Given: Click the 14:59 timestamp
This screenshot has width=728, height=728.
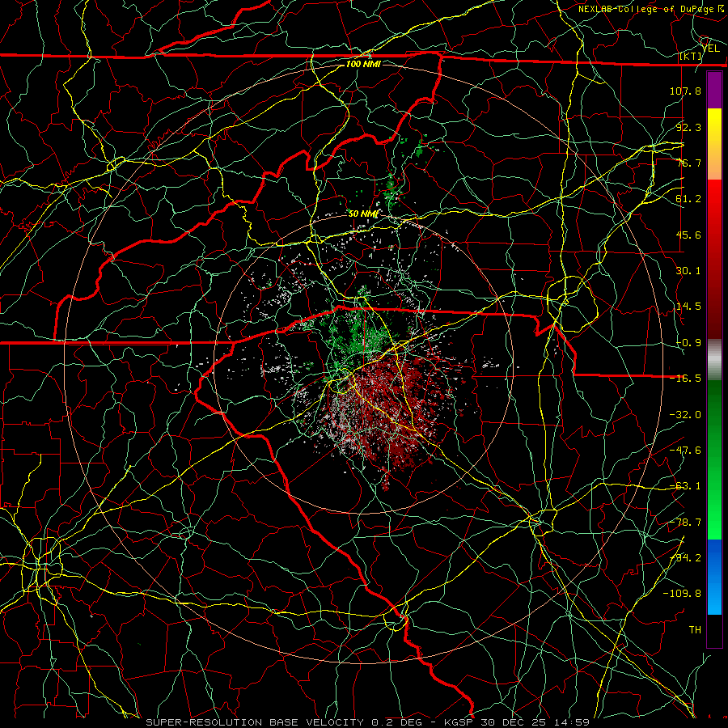Looking at the screenshot, I should pos(574,722).
